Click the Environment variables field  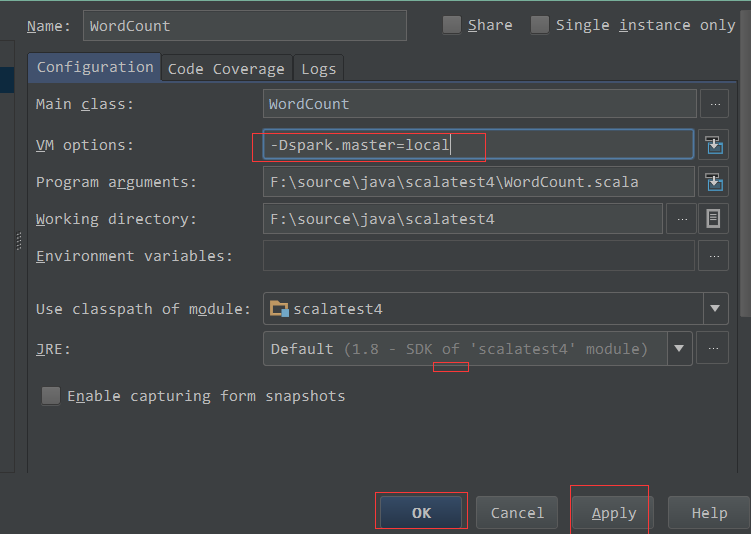478,255
